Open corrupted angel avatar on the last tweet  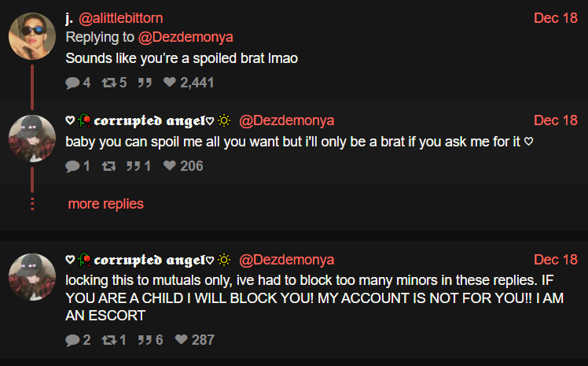(x=32, y=277)
